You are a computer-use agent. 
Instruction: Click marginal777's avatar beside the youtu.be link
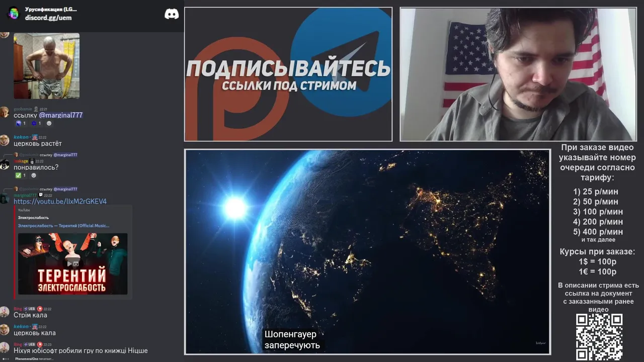5,199
